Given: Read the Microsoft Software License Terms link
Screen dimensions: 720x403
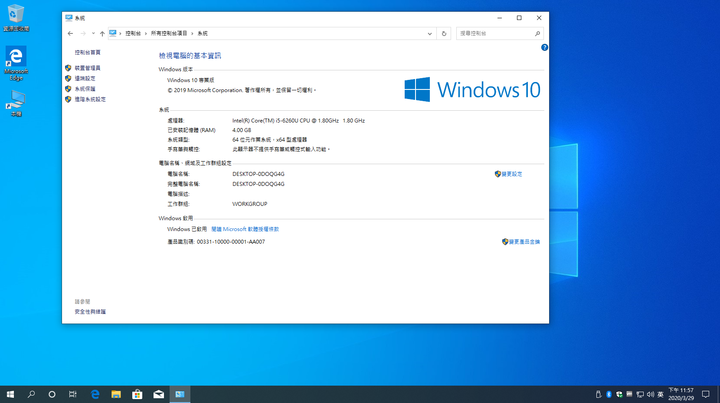Looking at the screenshot, I should click(245, 229).
